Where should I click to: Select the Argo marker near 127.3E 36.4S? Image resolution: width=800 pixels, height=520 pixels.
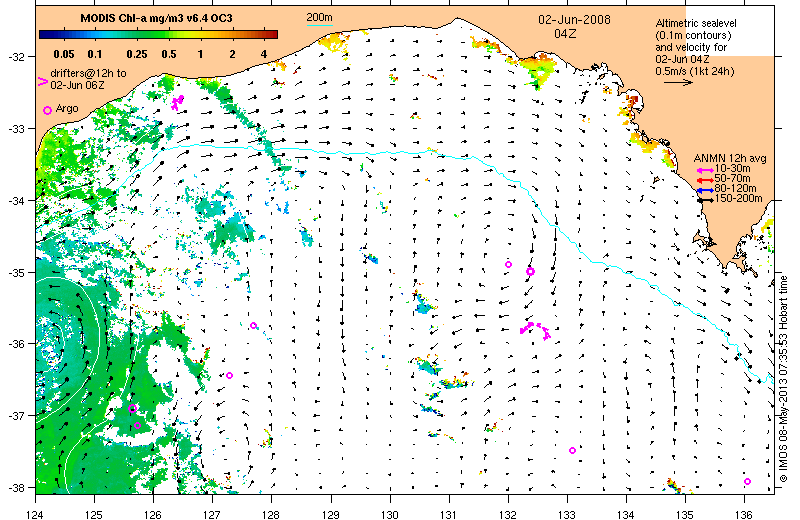pos(230,376)
